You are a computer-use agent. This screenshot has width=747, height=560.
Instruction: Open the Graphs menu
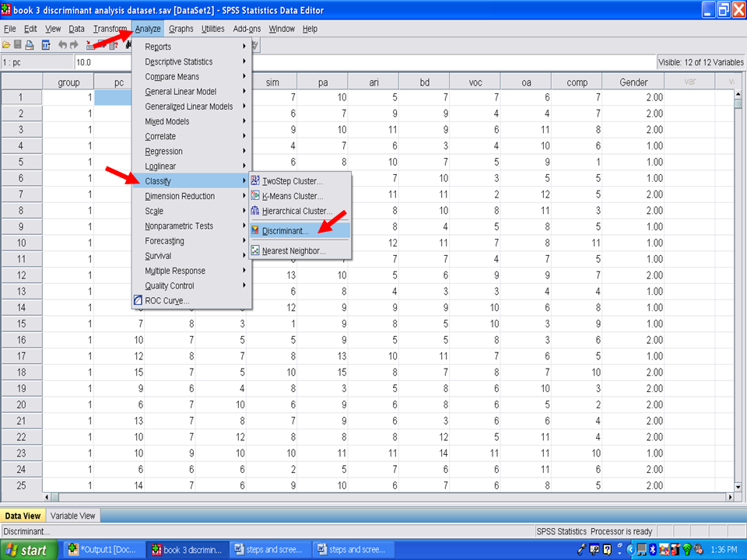point(181,29)
